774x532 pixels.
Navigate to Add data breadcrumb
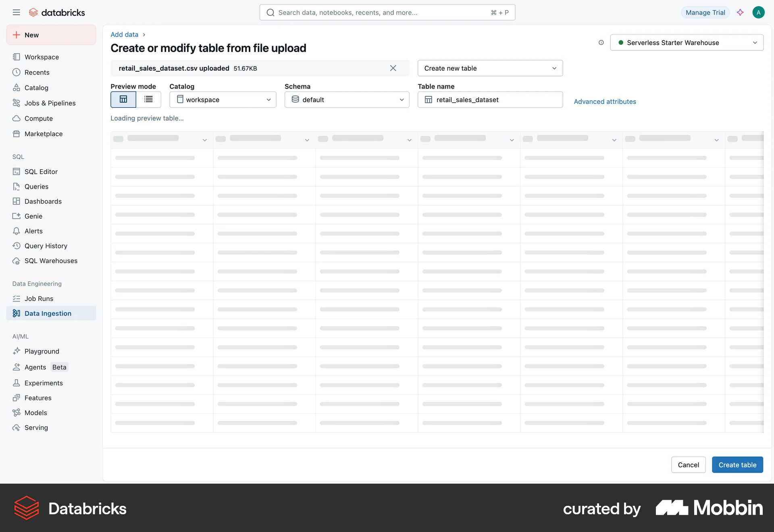coord(124,34)
